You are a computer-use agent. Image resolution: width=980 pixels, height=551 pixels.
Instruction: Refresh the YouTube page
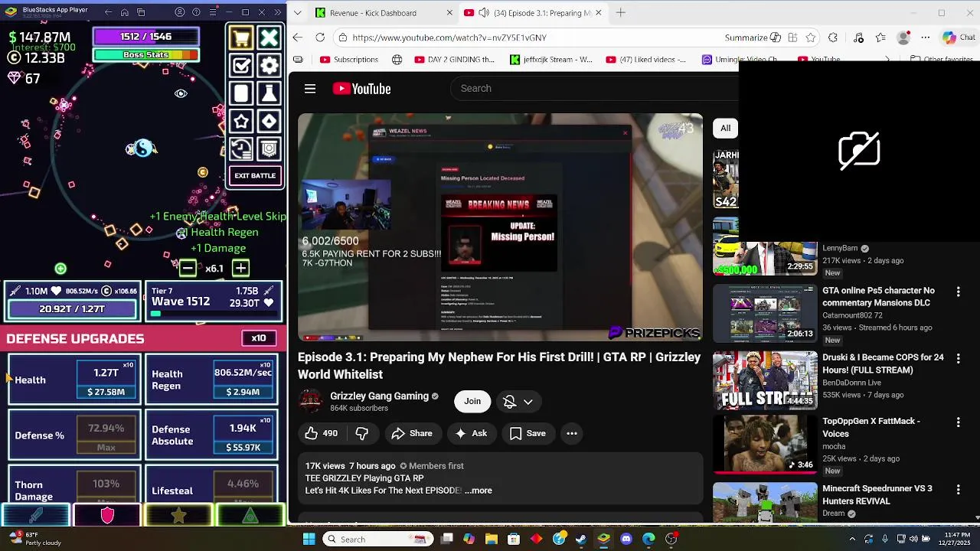pos(320,37)
